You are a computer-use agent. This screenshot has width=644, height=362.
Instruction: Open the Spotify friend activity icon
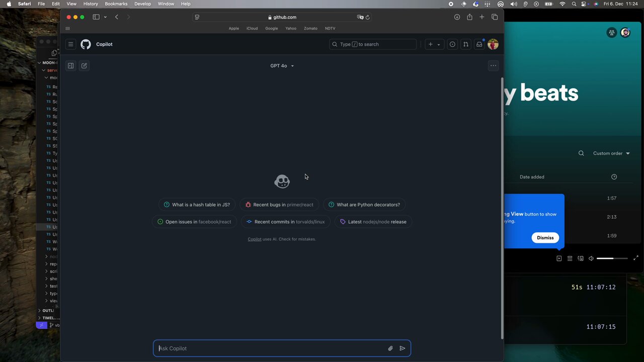click(x=612, y=33)
